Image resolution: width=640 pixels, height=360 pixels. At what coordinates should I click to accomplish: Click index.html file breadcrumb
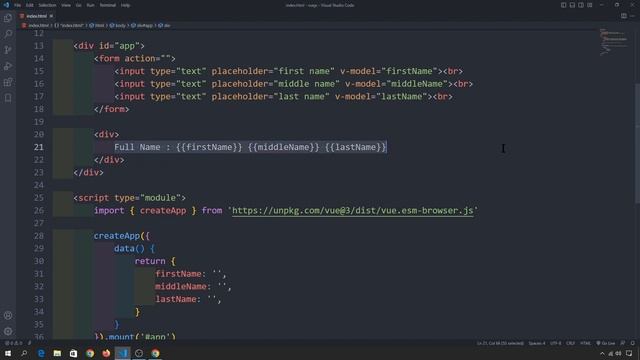(38, 25)
